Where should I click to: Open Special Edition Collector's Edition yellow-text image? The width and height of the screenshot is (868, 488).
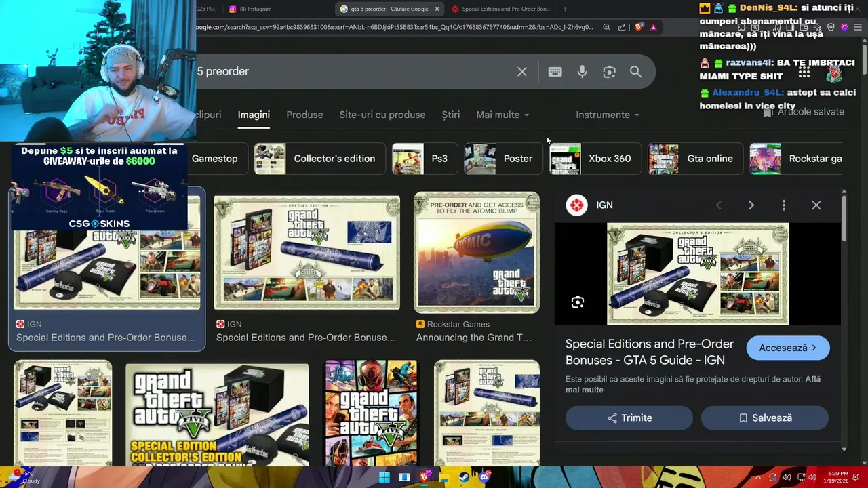click(217, 415)
